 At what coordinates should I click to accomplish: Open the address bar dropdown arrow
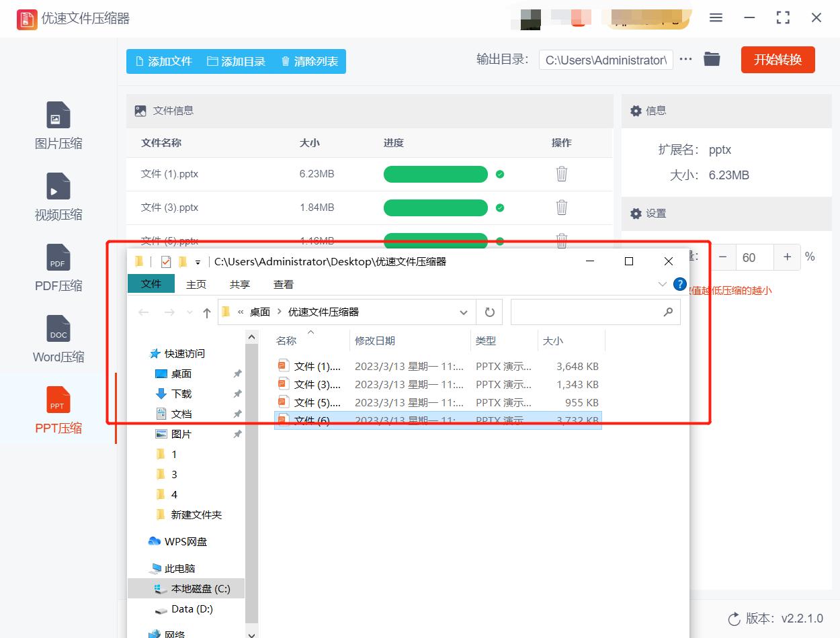click(x=463, y=312)
